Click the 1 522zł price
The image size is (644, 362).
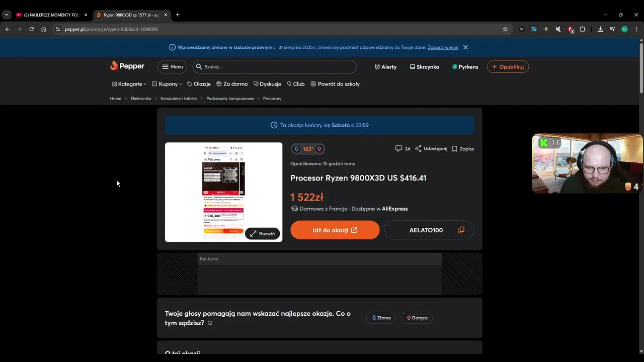(x=307, y=197)
